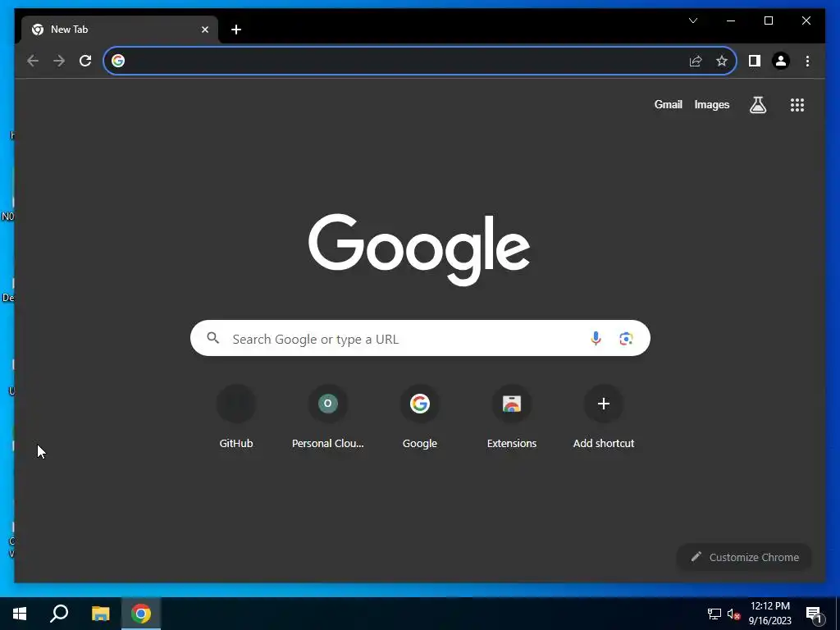Open Gmail link
This screenshot has height=630, width=840.
668,104
